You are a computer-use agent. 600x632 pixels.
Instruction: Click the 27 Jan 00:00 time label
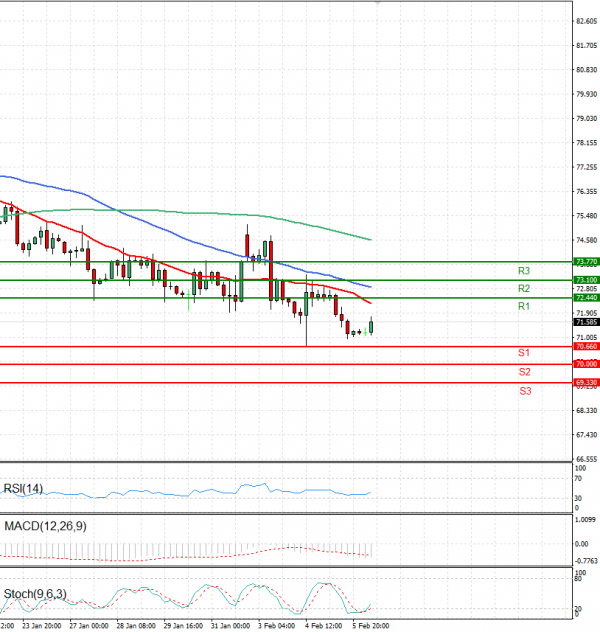pyautogui.click(x=89, y=626)
